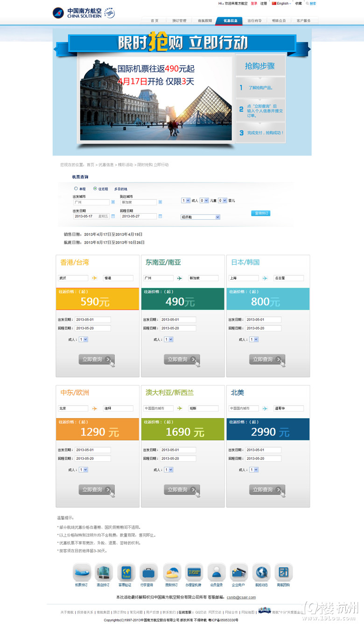This screenshot has width=364, height=624.
Task: Open the 预订管理 booking management tab
Action: (x=179, y=21)
